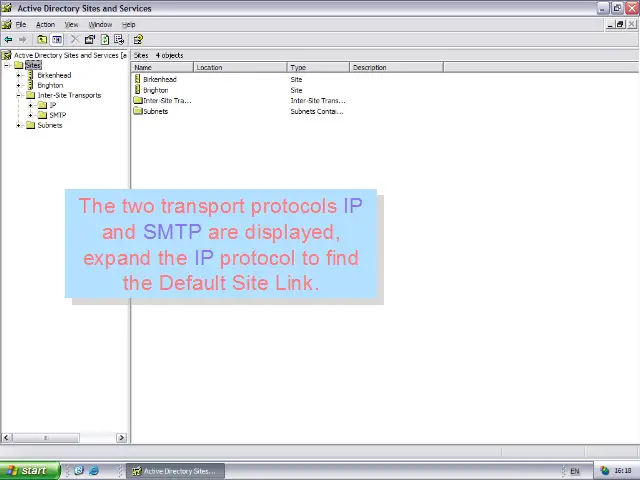Select Brighton name in the list pane

click(x=156, y=90)
